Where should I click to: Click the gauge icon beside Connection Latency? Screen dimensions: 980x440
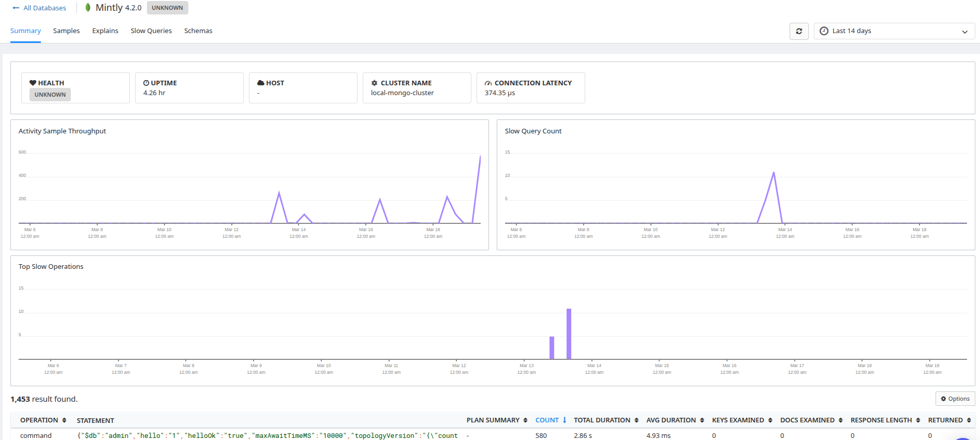[x=488, y=83]
